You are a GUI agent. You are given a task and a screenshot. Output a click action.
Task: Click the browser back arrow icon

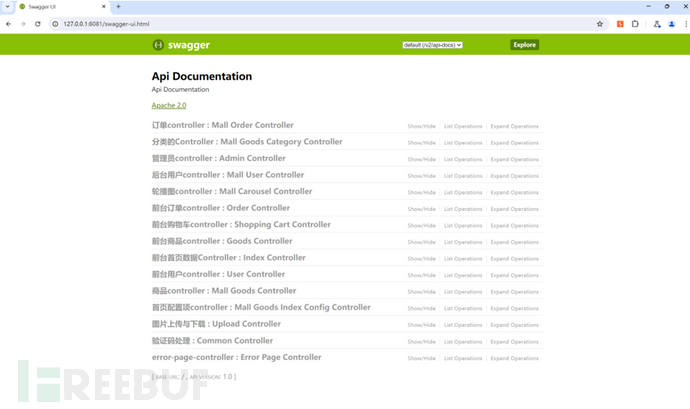pyautogui.click(x=9, y=23)
